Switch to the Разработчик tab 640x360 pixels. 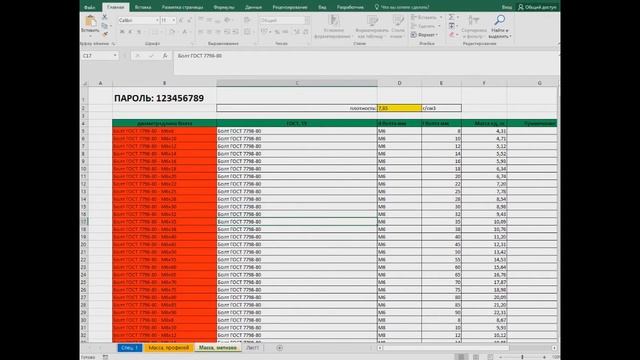pos(350,7)
